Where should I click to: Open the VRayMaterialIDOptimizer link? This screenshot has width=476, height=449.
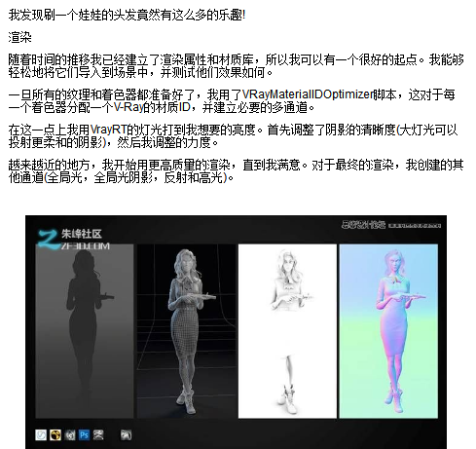308,94
